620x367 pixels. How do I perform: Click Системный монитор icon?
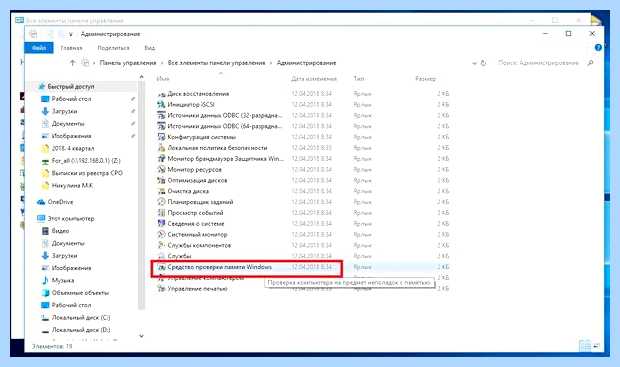click(161, 235)
